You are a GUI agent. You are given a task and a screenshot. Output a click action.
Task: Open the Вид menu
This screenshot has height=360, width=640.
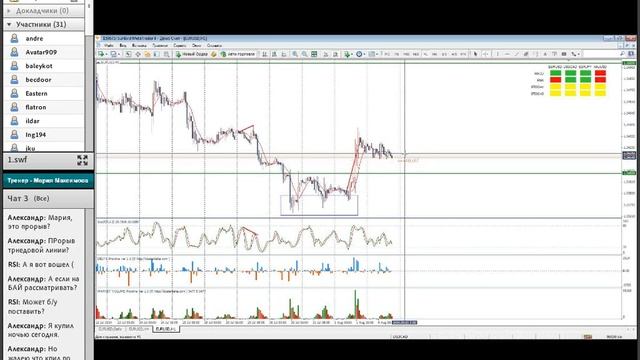pyautogui.click(x=123, y=46)
